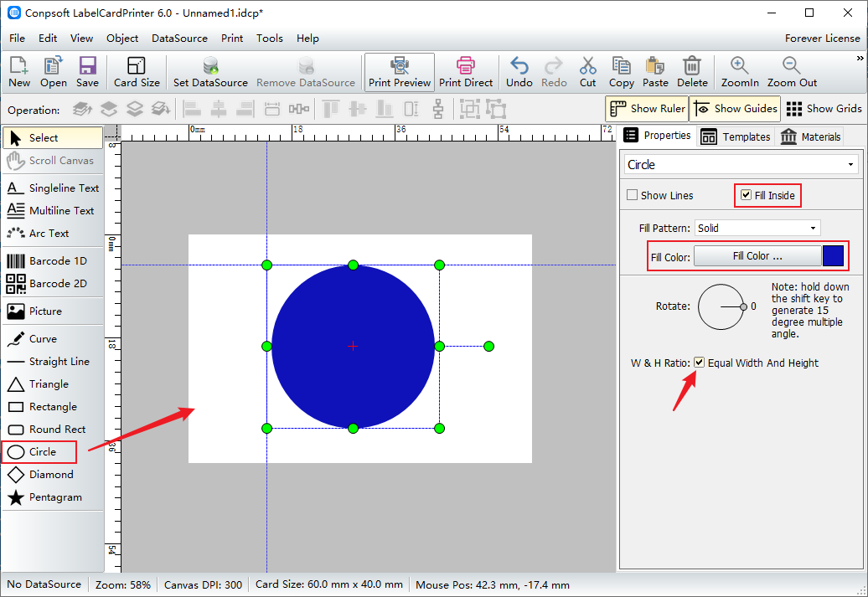Choose the Triangle shape tool
Image resolution: width=868 pixels, height=597 pixels.
[53, 384]
